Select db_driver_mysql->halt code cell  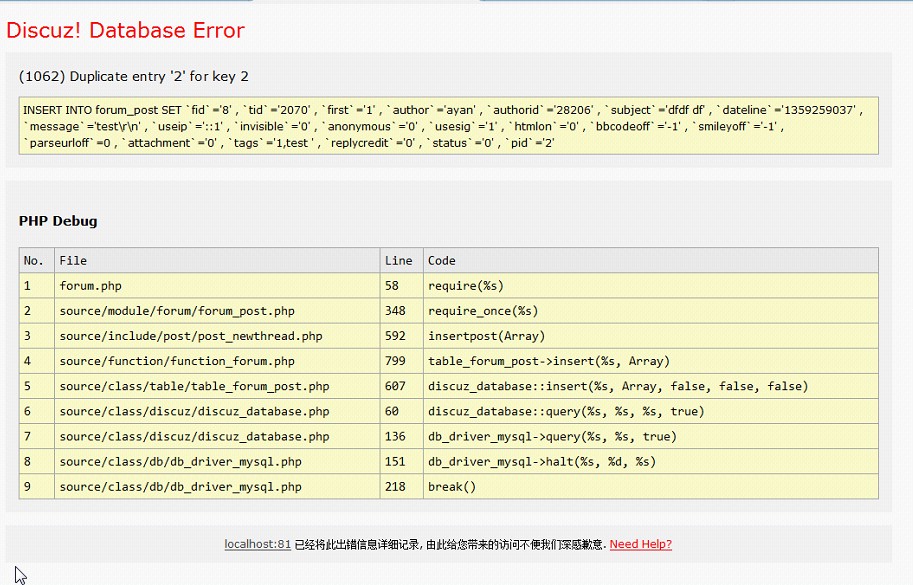[x=651, y=462]
